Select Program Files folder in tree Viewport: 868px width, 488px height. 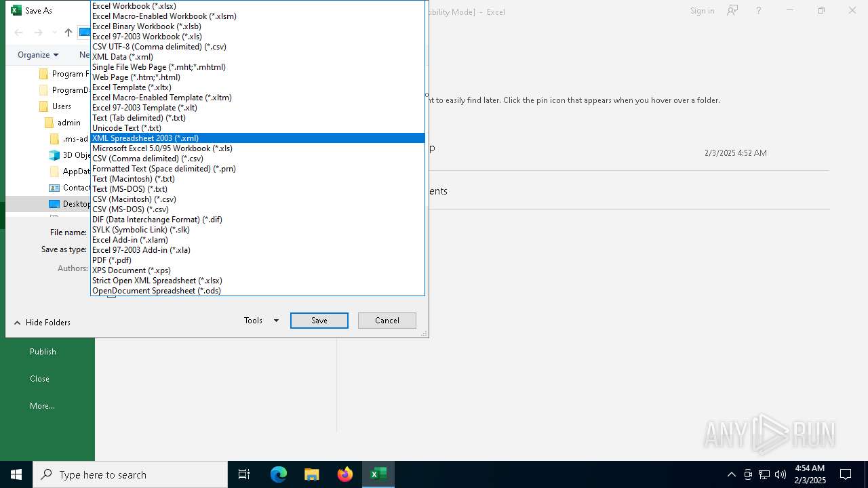[64, 74]
